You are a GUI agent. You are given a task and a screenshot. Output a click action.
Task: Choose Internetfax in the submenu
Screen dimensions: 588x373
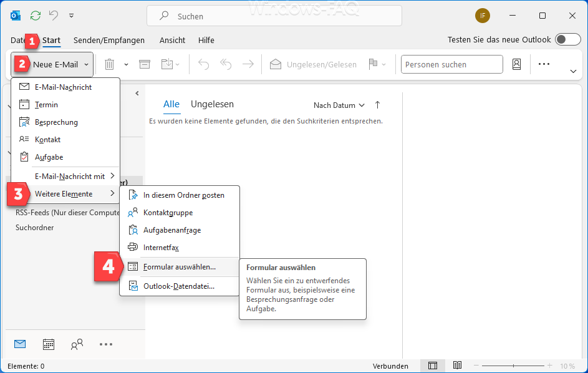click(179, 248)
